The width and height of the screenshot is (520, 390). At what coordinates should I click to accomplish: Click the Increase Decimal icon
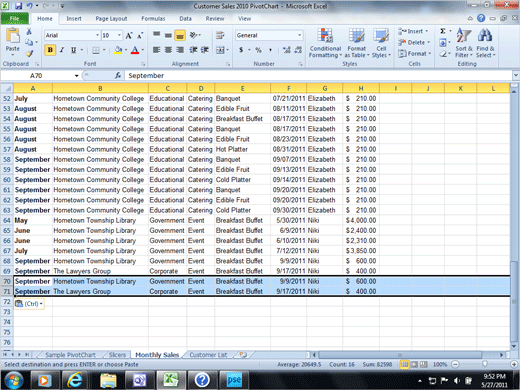pos(286,50)
